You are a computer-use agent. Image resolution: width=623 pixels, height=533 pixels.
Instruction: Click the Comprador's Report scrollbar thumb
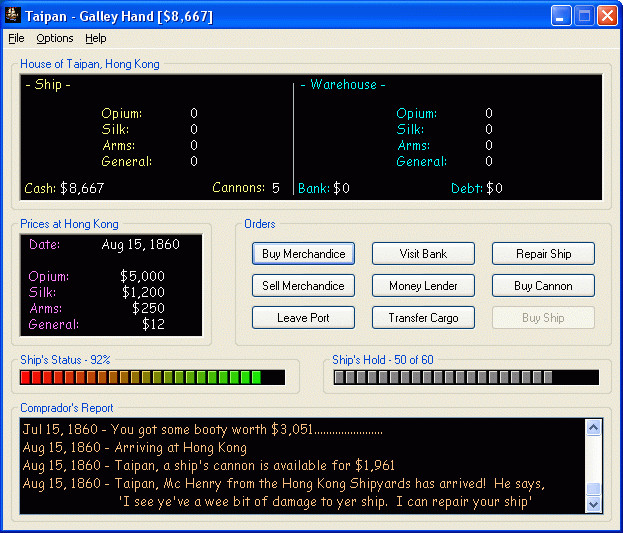(594, 489)
